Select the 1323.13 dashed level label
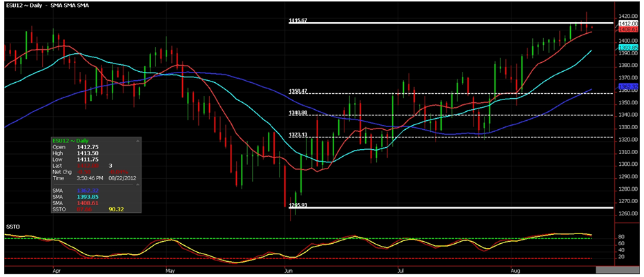 click(x=297, y=135)
